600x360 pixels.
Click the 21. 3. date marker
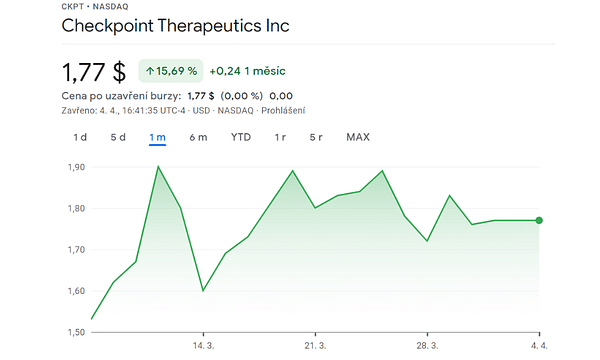(x=315, y=346)
